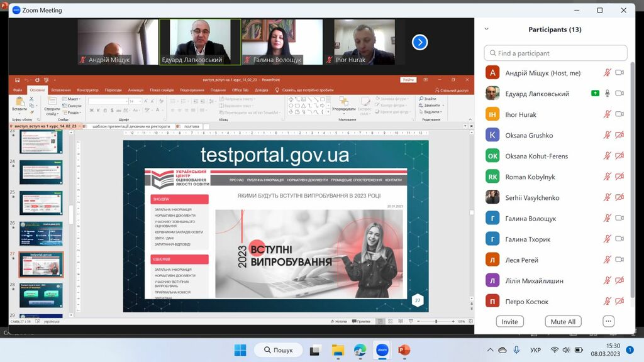Open File Explorer from the taskbar
The width and height of the screenshot is (644, 362).
[x=338, y=350]
